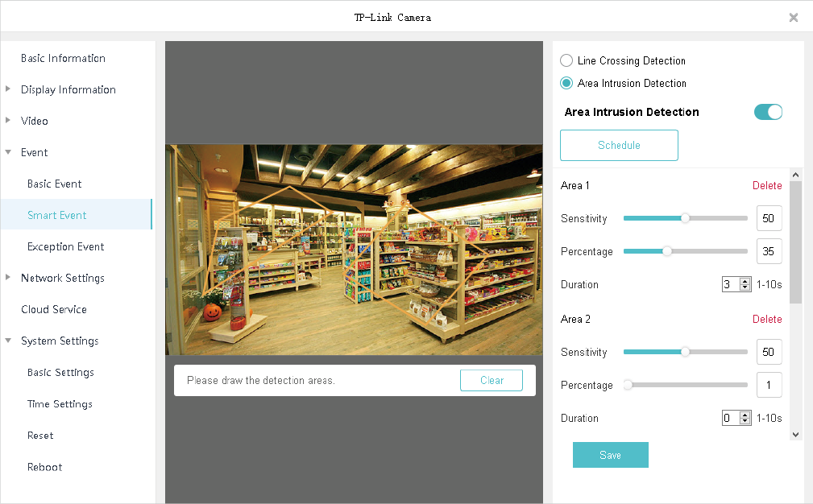The image size is (813, 504).
Task: Click Network Settings label
Action: tap(63, 278)
